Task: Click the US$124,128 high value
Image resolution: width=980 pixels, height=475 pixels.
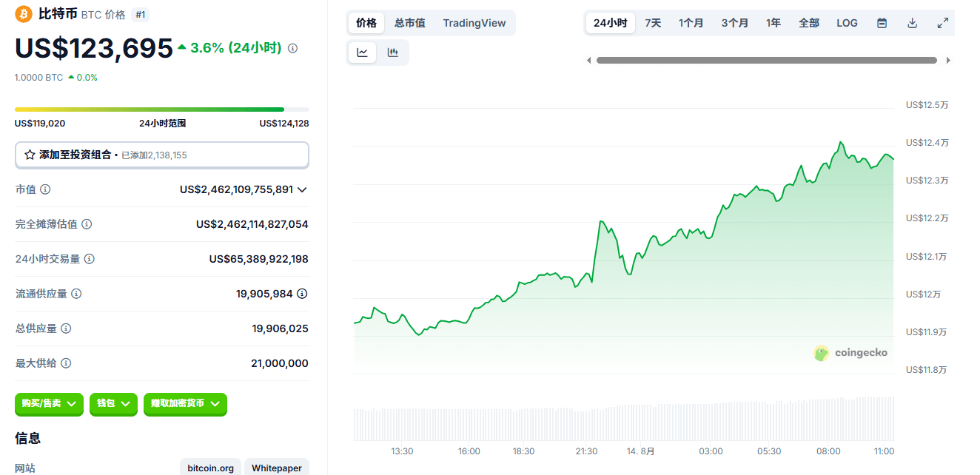Action: [284, 124]
